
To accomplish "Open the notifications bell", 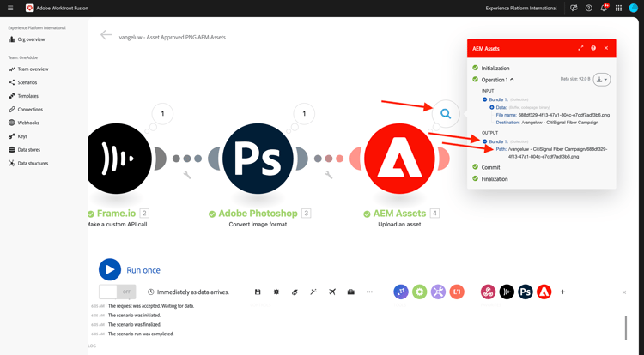I will click(x=604, y=9).
